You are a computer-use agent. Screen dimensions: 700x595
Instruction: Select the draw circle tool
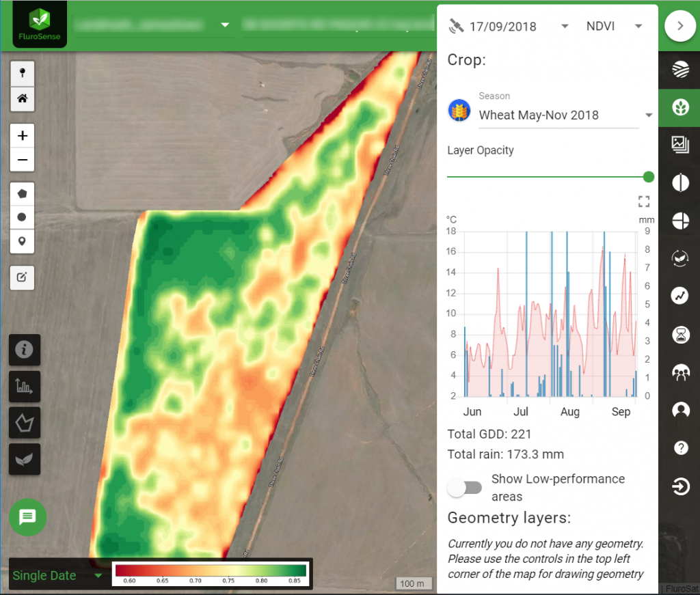coord(23,217)
